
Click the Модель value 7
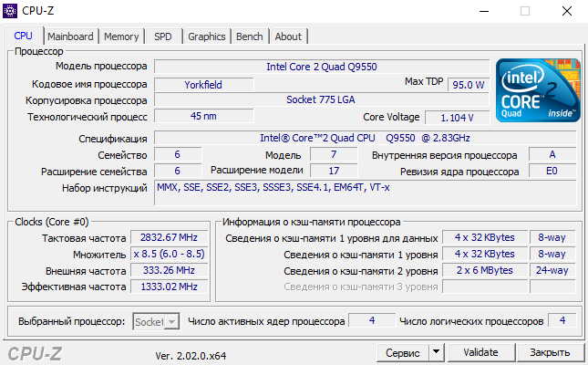pyautogui.click(x=334, y=154)
